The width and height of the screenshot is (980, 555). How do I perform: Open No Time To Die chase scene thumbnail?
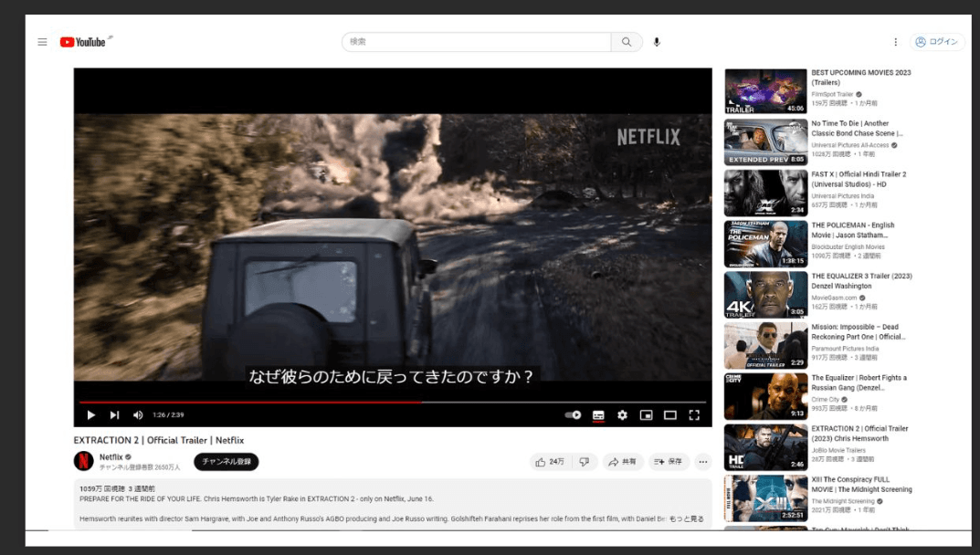coord(765,141)
